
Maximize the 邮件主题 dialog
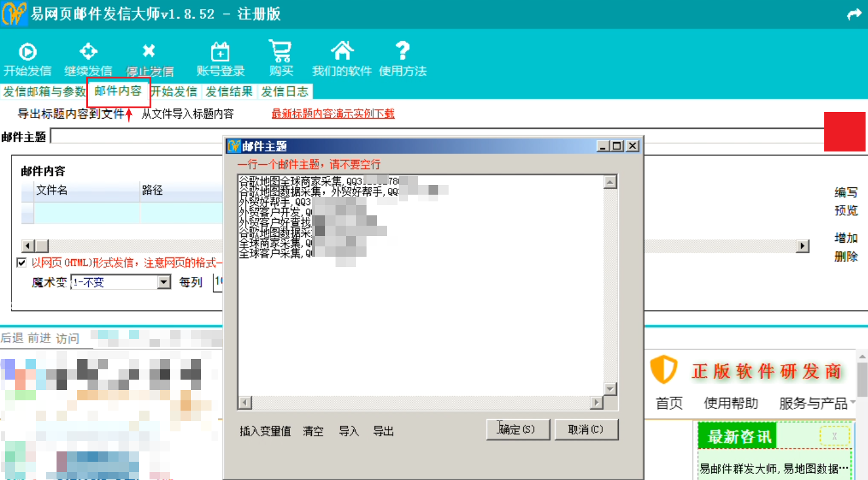[x=617, y=146]
